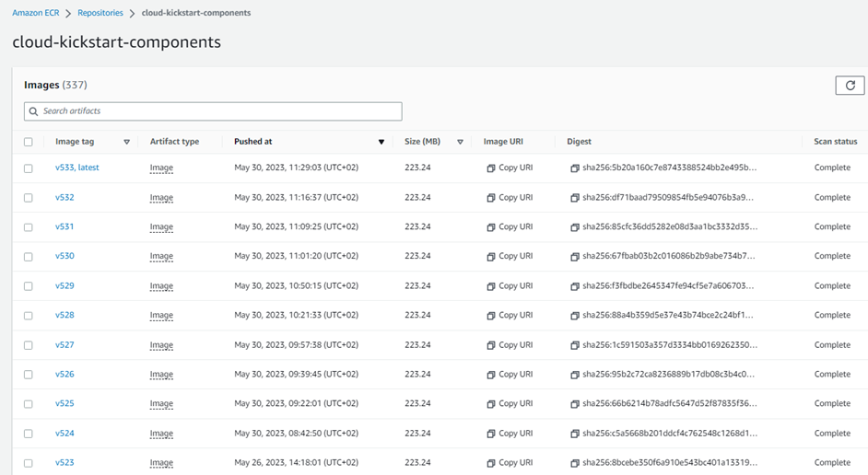This screenshot has height=475, width=868.
Task: Copy URI icon for v527 row
Action: point(490,345)
